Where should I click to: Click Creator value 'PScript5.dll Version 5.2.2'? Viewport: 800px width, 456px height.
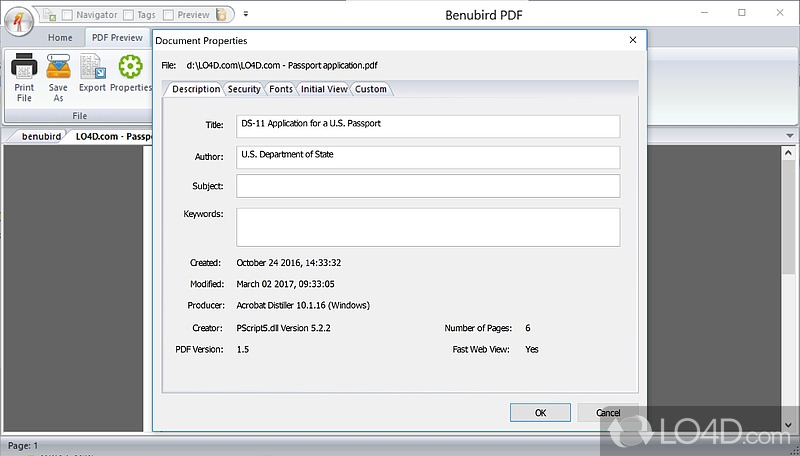283,328
